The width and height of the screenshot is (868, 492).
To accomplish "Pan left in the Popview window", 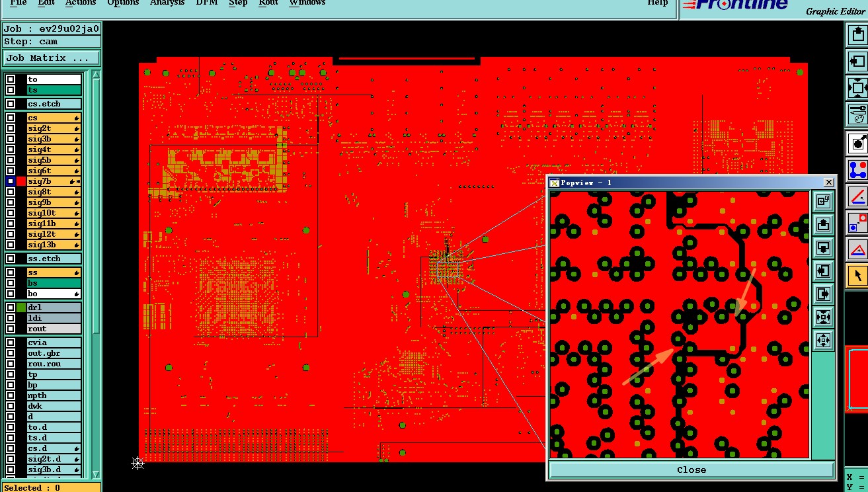I will 823,270.
